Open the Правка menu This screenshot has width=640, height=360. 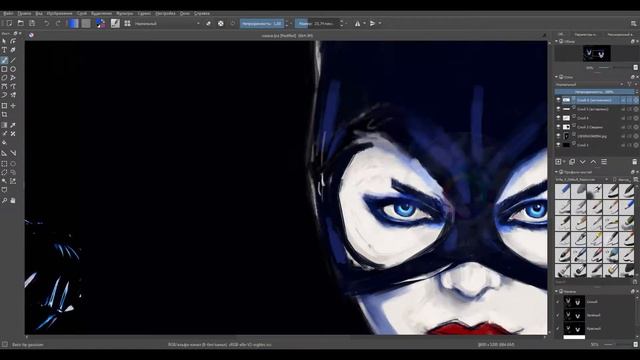(24, 13)
